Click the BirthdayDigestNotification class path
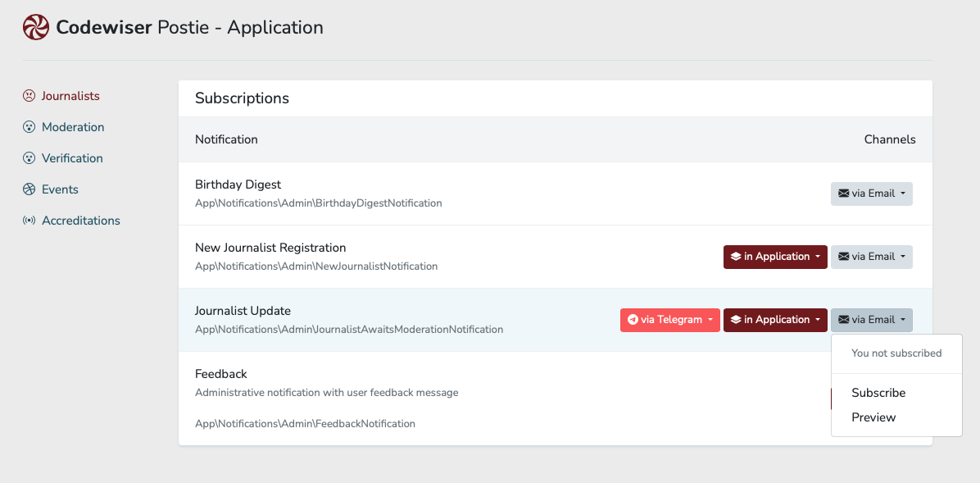The width and height of the screenshot is (980, 483). (319, 203)
